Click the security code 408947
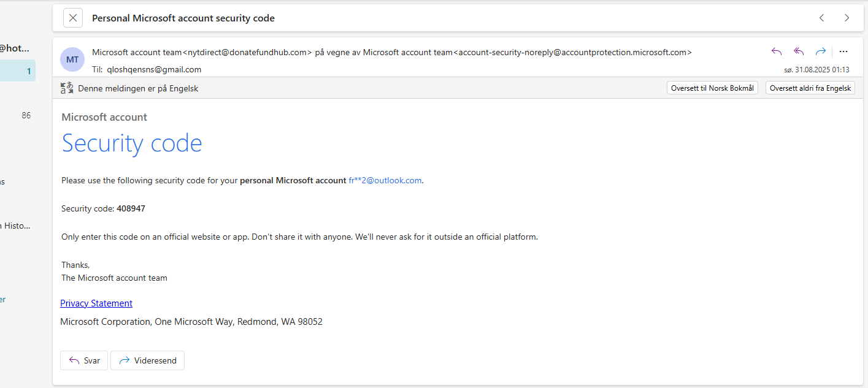The height and width of the screenshot is (388, 868). coord(131,208)
